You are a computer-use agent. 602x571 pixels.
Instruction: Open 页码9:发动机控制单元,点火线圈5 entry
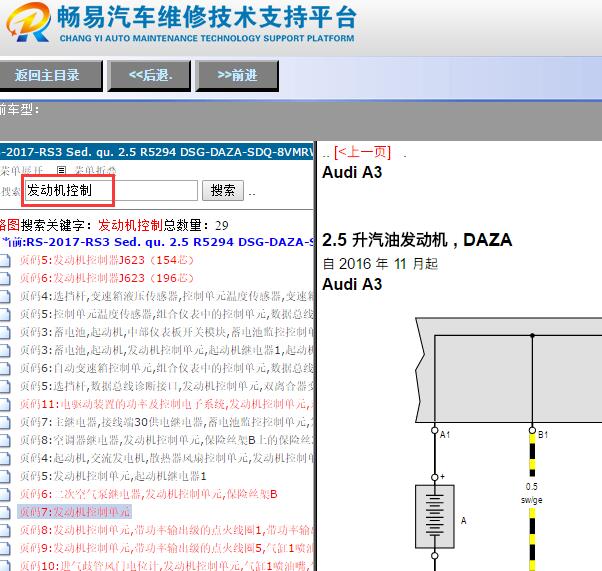point(167,548)
